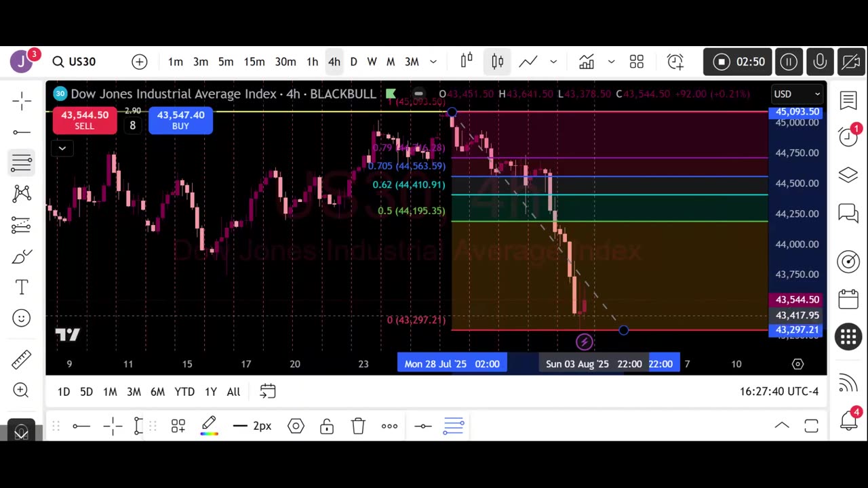Select the ruler measure tool

point(22,359)
